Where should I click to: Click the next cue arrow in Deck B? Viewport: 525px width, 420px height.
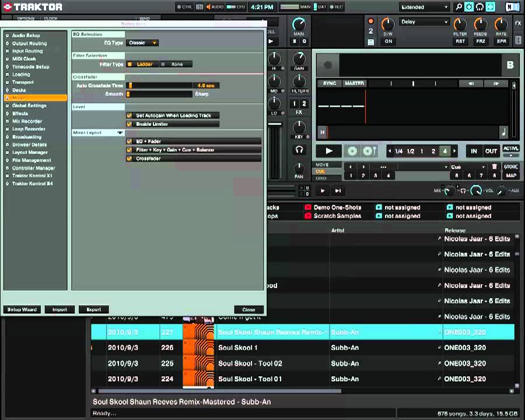363,166
